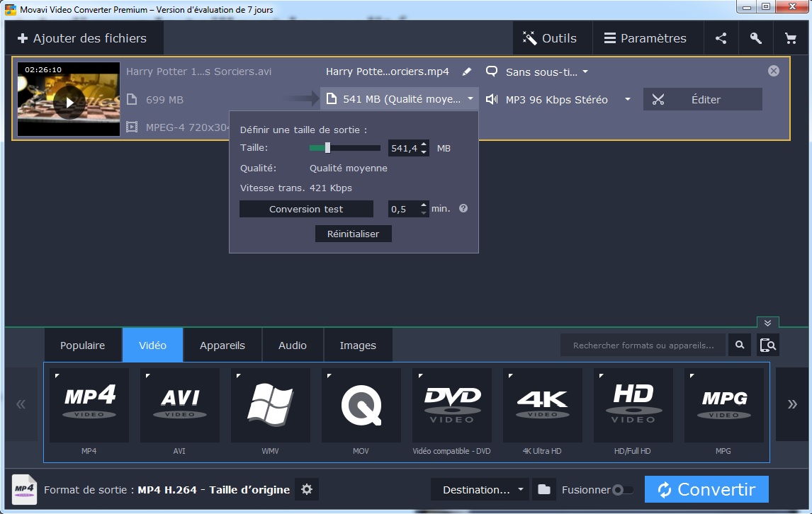Toggle the Fusionner switch
The height and width of the screenshot is (514, 812).
[622, 489]
